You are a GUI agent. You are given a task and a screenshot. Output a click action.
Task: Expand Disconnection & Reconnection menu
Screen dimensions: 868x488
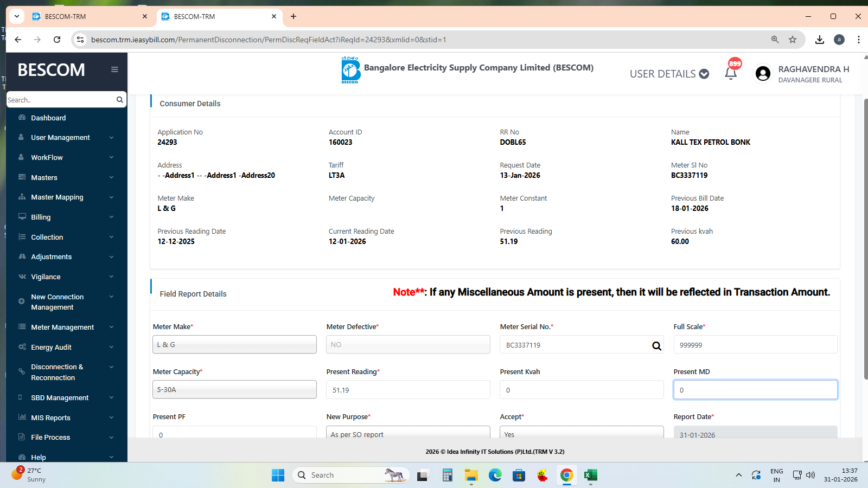click(x=66, y=373)
